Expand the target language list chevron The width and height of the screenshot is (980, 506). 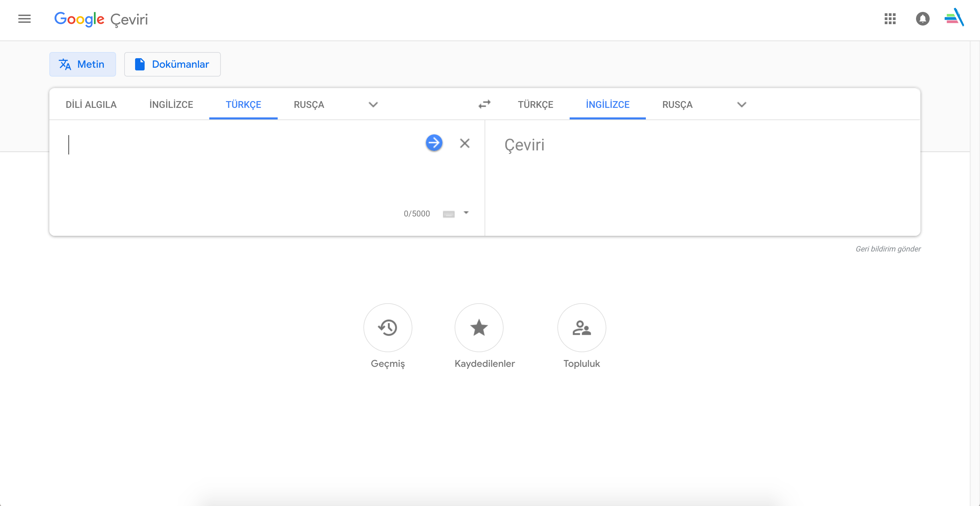pos(741,104)
